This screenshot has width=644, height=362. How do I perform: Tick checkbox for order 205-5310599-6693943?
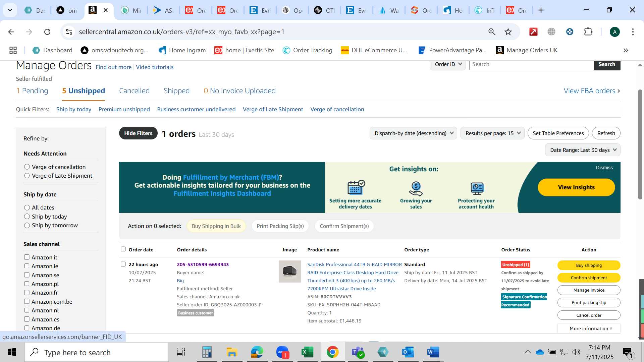point(123,264)
